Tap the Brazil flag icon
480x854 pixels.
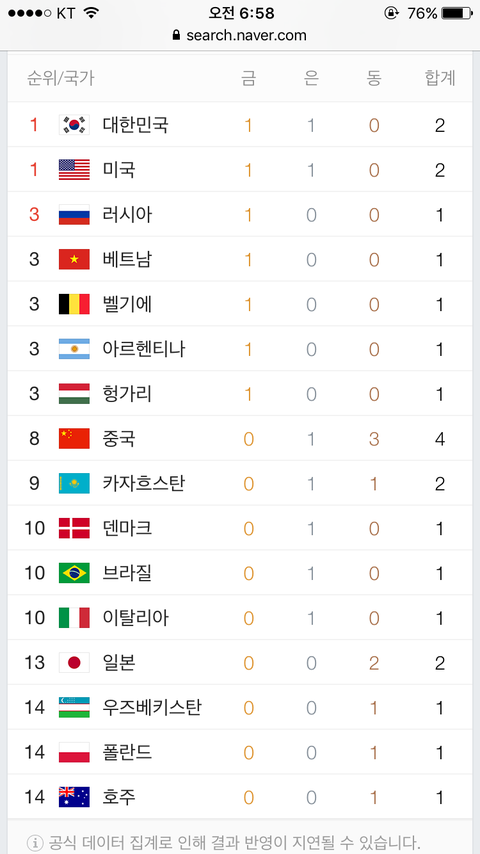tap(74, 573)
